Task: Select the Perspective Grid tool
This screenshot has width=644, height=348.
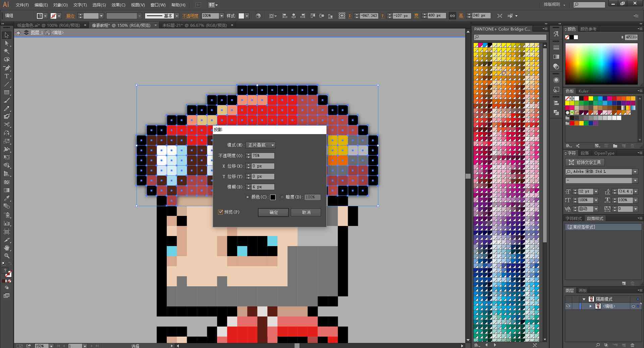Action: click(7, 174)
